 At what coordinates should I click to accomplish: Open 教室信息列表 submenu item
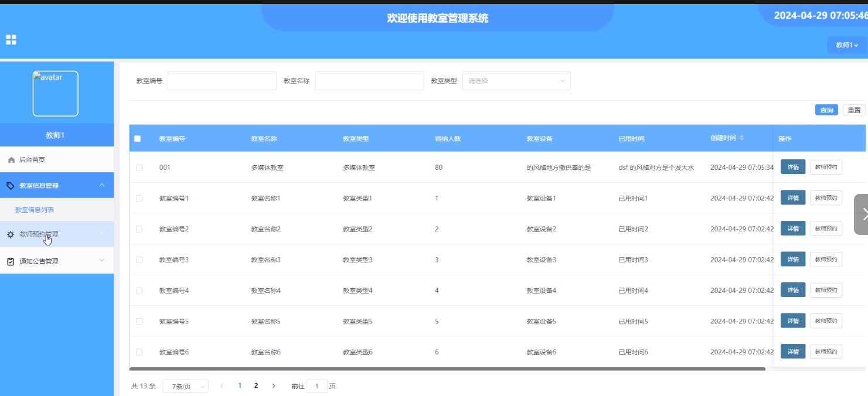pyautogui.click(x=57, y=210)
